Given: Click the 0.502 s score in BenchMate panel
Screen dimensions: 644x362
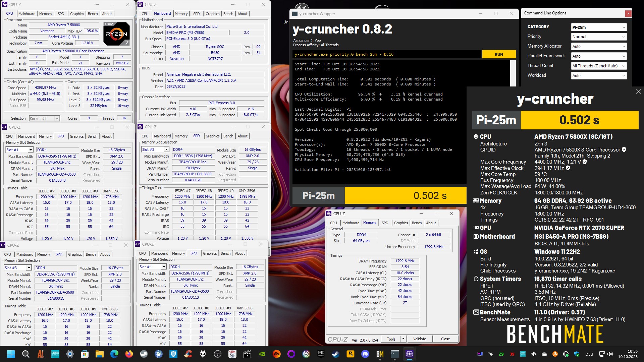Looking at the screenshot, I should (x=579, y=120).
